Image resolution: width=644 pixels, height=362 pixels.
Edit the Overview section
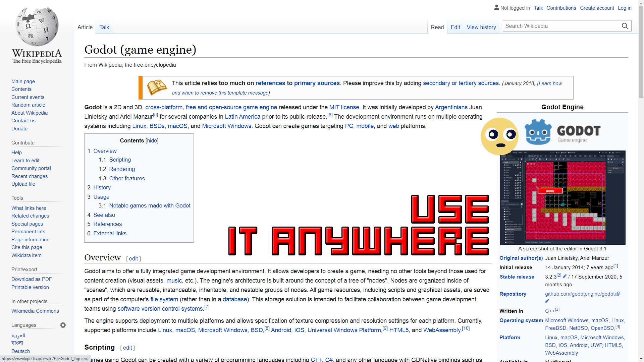[133, 258]
